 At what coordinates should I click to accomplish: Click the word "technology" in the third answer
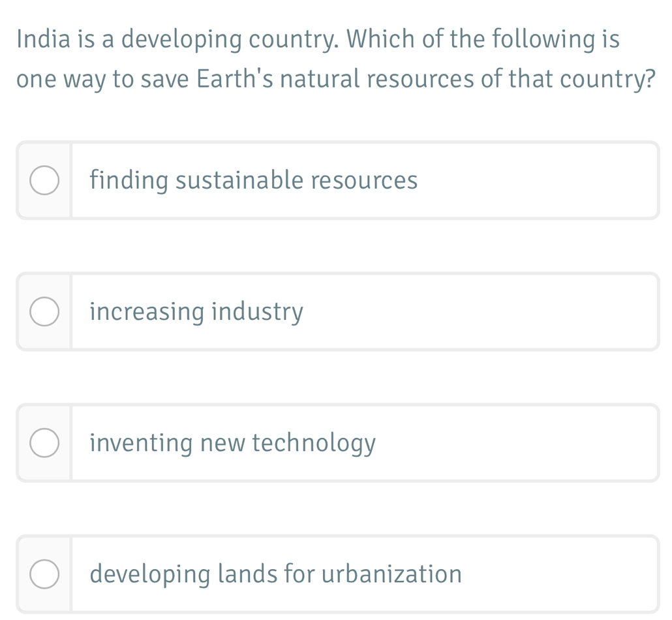(314, 444)
